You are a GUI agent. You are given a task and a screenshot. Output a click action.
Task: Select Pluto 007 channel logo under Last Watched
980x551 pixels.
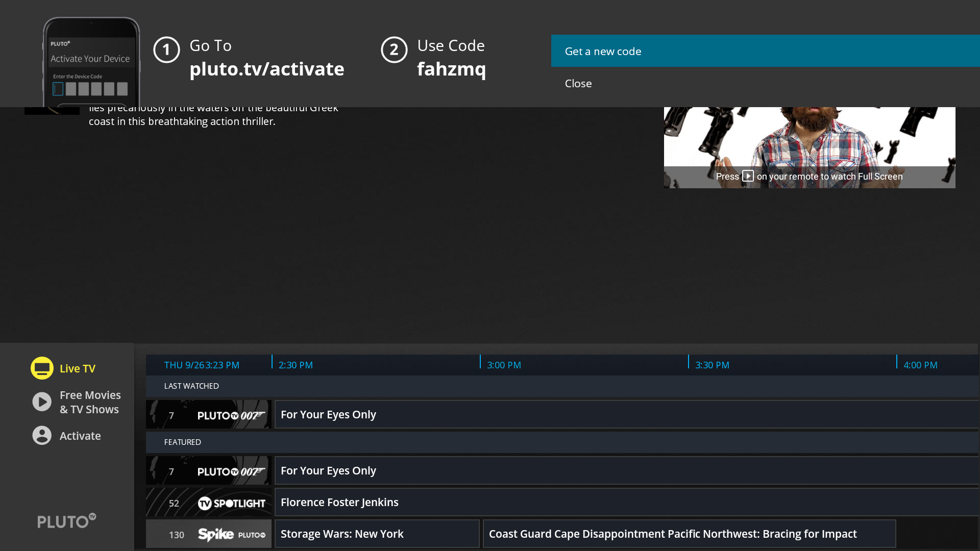pyautogui.click(x=231, y=415)
